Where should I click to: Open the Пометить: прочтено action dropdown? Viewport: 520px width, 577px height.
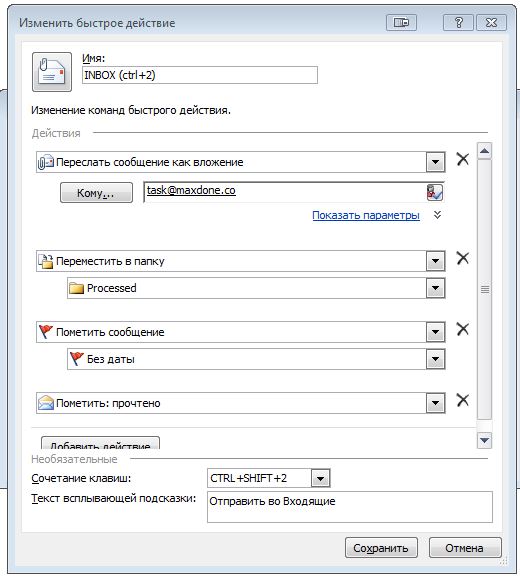click(x=435, y=403)
